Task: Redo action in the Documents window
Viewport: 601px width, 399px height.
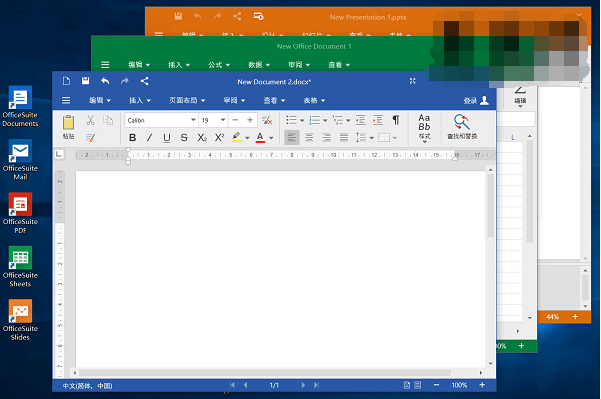Action: coord(125,81)
